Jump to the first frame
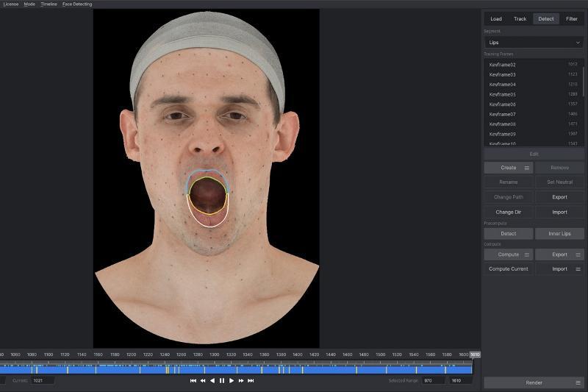 193,381
